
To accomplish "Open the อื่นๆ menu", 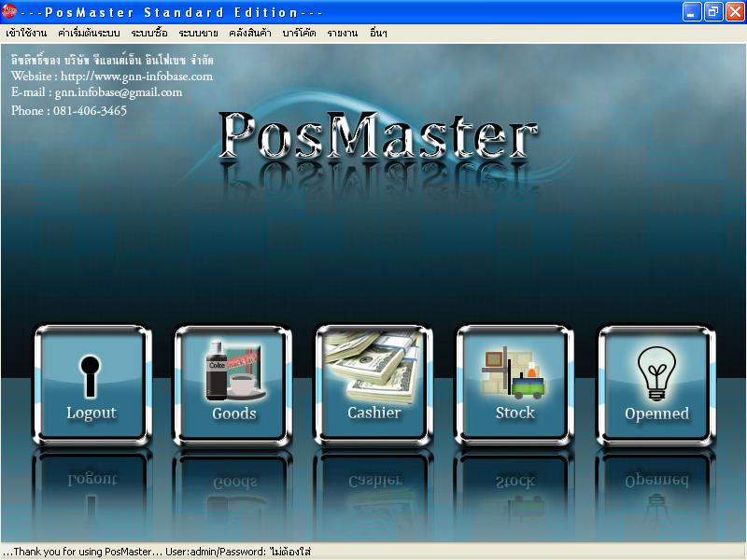I will point(378,33).
